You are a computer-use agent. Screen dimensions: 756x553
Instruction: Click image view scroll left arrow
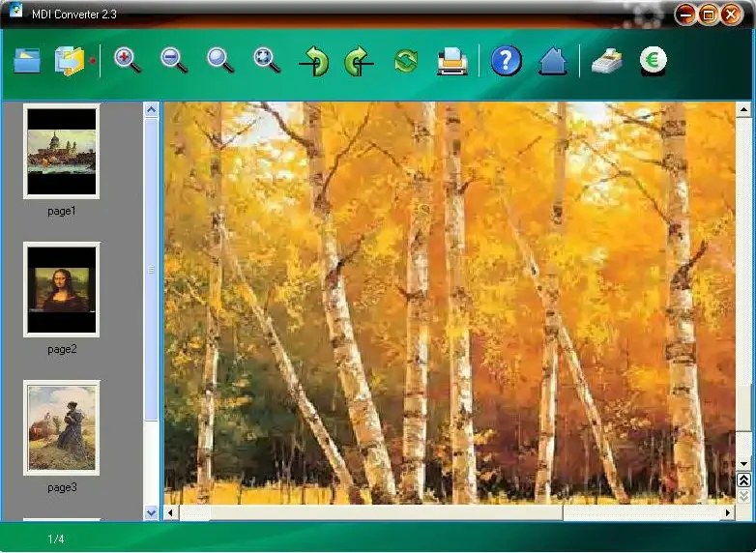(x=171, y=512)
